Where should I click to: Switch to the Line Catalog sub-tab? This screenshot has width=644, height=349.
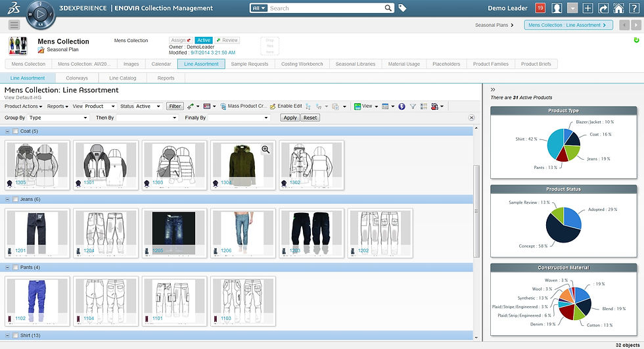click(x=122, y=78)
